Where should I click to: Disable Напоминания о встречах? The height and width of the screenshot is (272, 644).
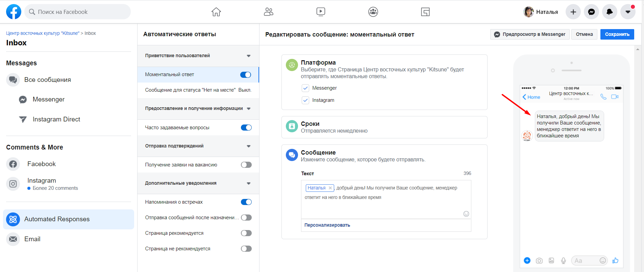tap(246, 202)
